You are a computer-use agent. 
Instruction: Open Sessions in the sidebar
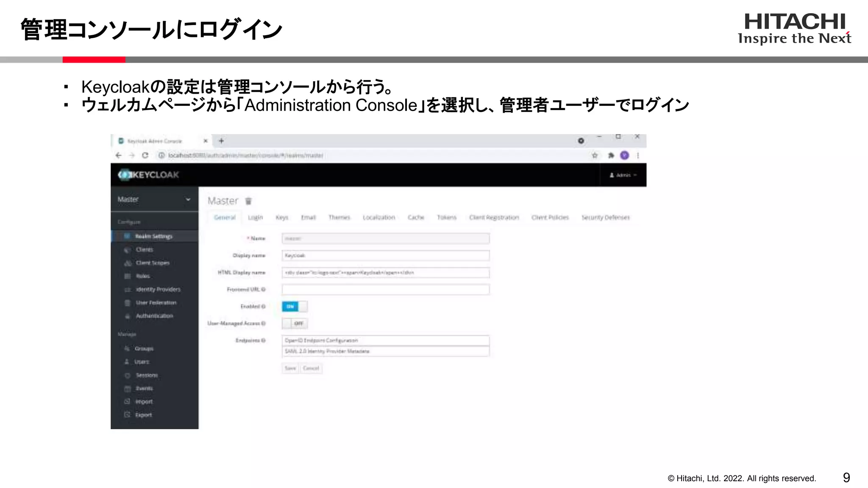pyautogui.click(x=147, y=375)
